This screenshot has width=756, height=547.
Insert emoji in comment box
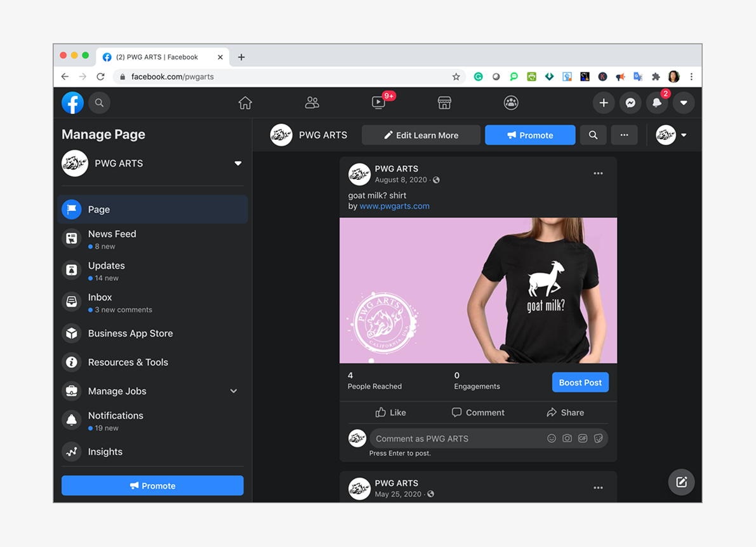[x=552, y=438]
